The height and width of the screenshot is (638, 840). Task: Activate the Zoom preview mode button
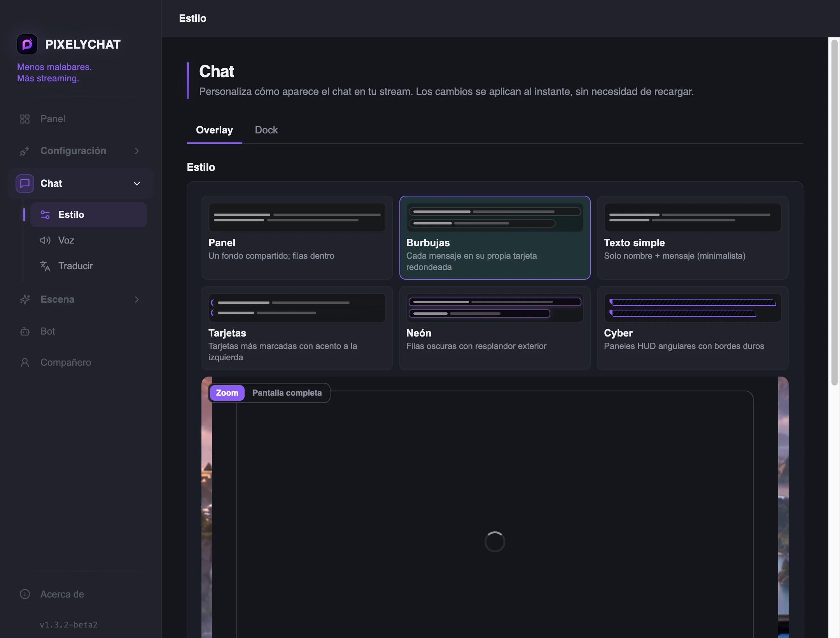point(227,393)
